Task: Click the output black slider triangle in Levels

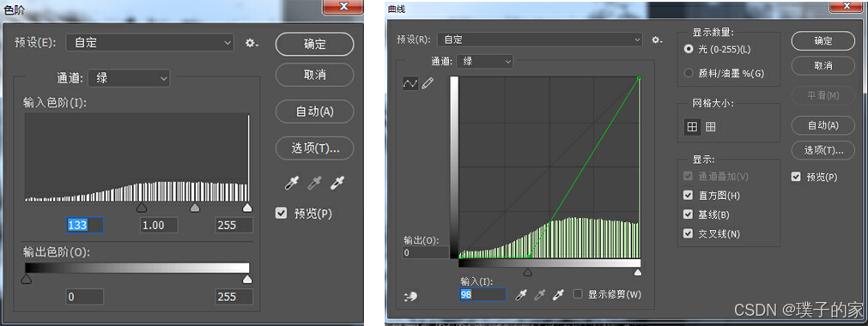Action: coord(26,279)
